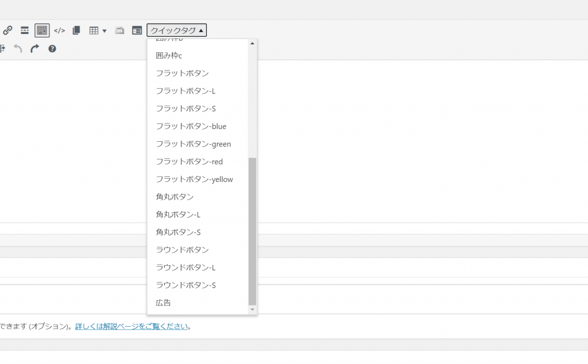Open the help icon
Screen dimensions: 588x364
coord(51,49)
